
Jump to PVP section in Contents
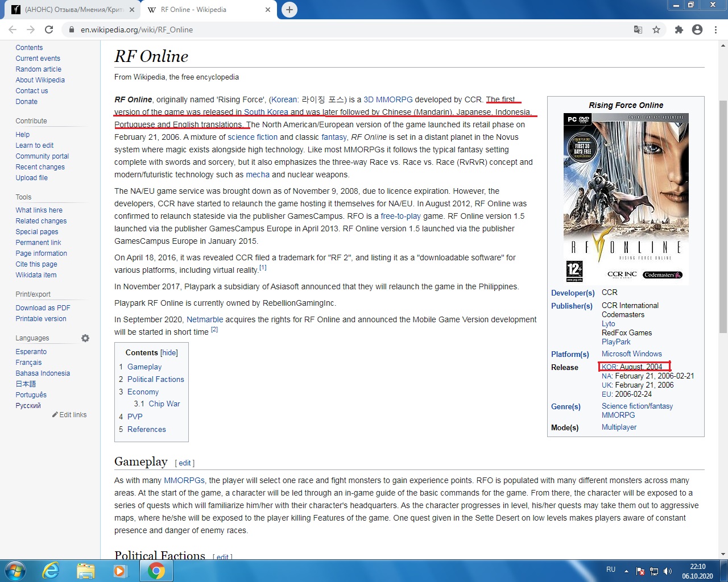135,417
